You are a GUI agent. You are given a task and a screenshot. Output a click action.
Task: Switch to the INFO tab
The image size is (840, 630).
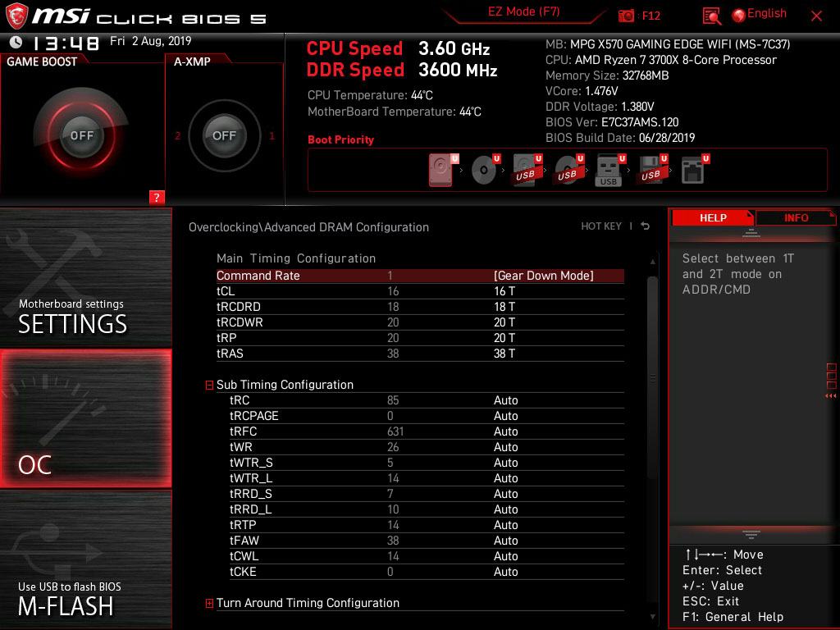[x=796, y=217]
